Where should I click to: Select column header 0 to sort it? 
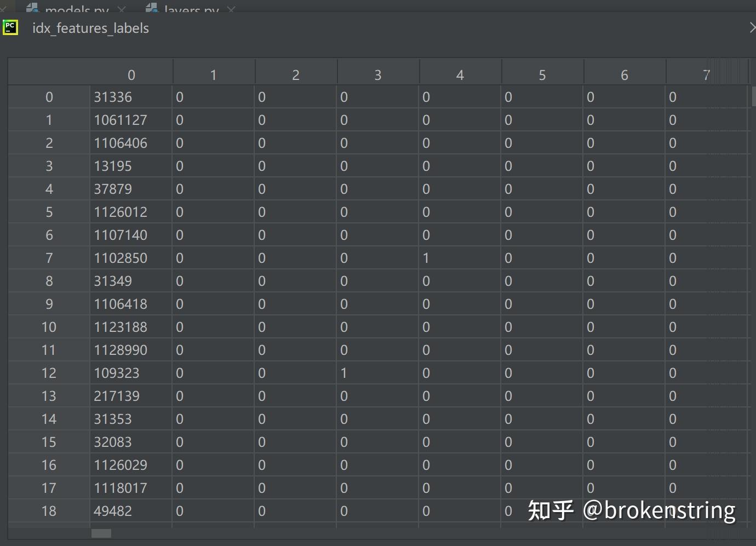[x=131, y=74]
